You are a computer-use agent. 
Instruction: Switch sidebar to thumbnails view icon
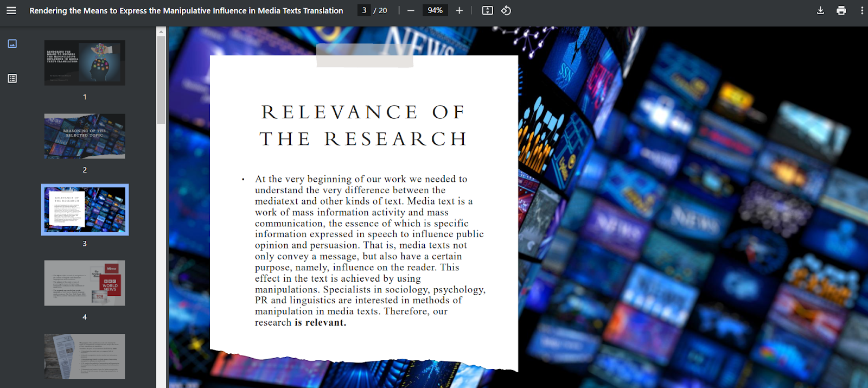tap(12, 43)
